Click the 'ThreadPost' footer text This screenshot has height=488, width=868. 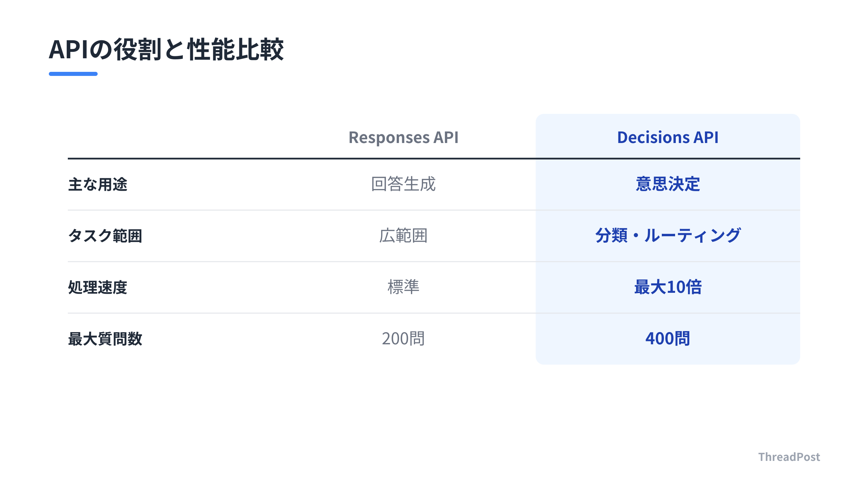click(789, 457)
